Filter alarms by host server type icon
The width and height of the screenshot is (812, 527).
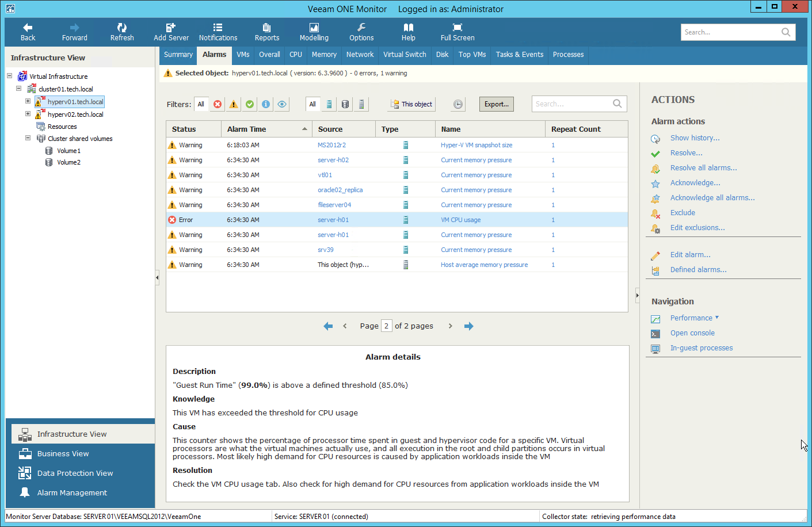361,104
